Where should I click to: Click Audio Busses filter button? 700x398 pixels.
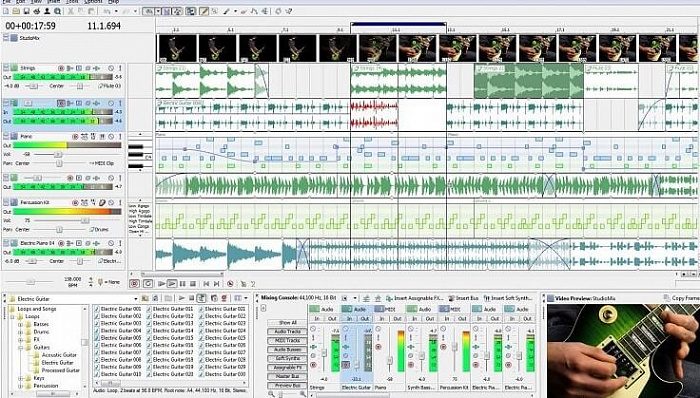287,350
